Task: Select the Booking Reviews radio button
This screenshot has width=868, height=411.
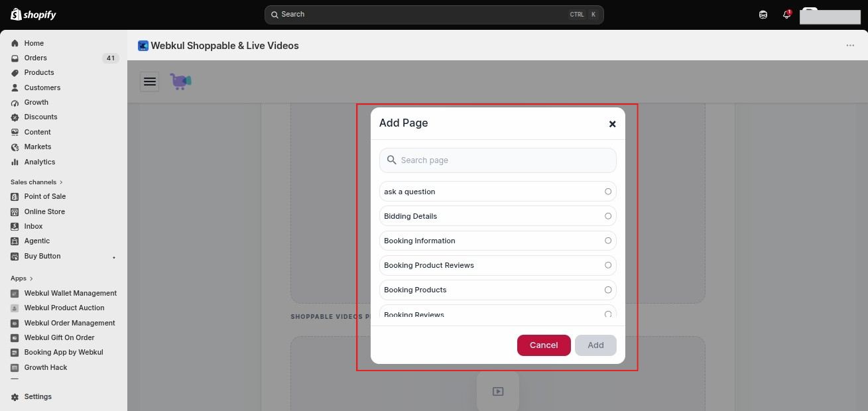Action: (x=608, y=314)
